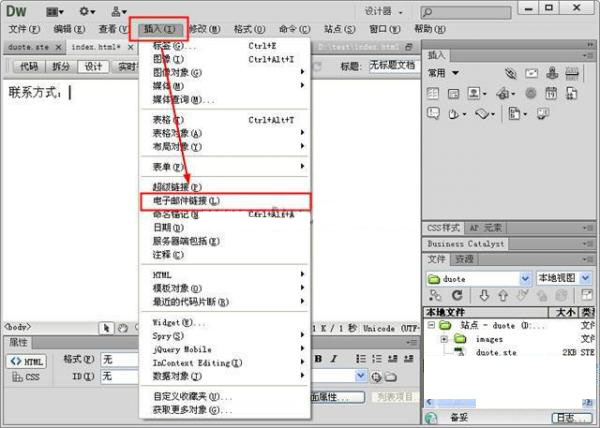Click the Connect to remote server icon
600x428 pixels.
pyautogui.click(x=436, y=296)
